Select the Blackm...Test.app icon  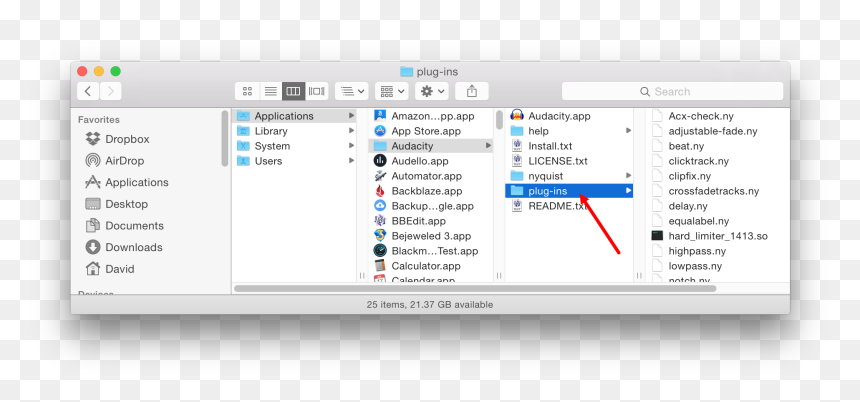(x=380, y=251)
